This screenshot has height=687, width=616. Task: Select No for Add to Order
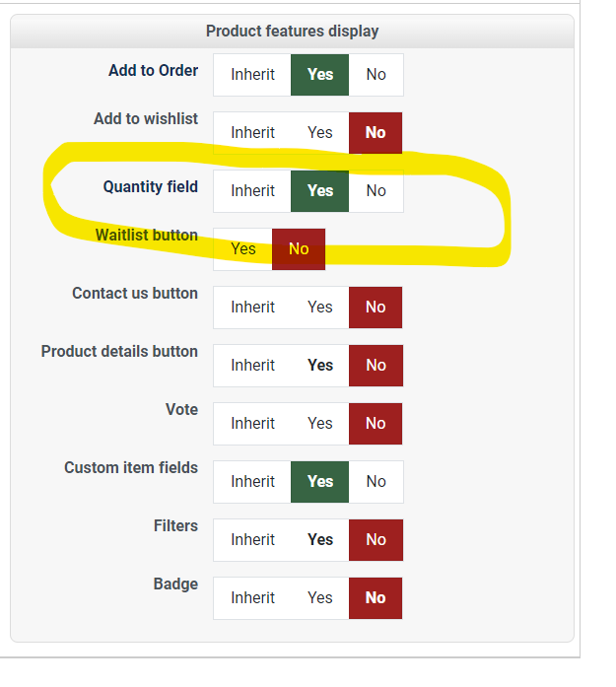pos(376,75)
